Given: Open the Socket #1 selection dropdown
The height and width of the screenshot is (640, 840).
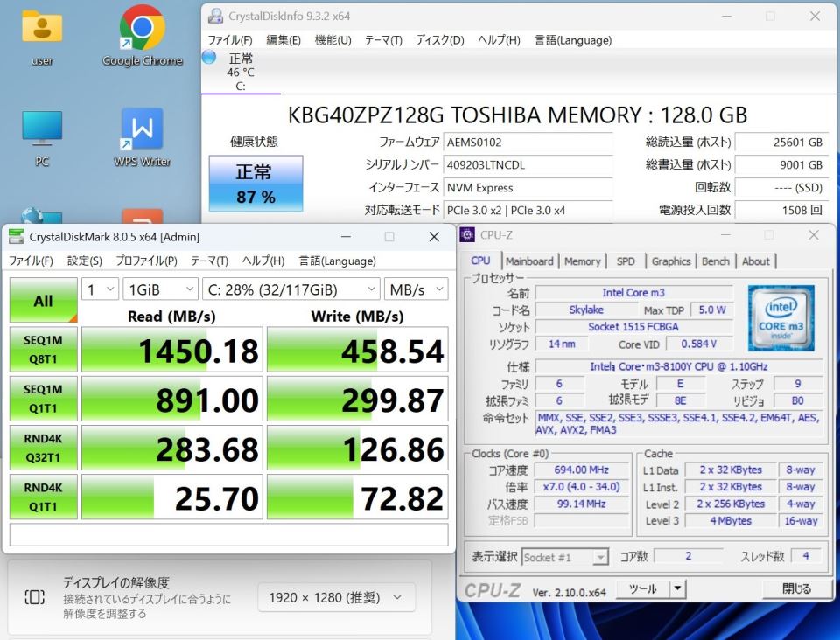Looking at the screenshot, I should click(x=565, y=557).
